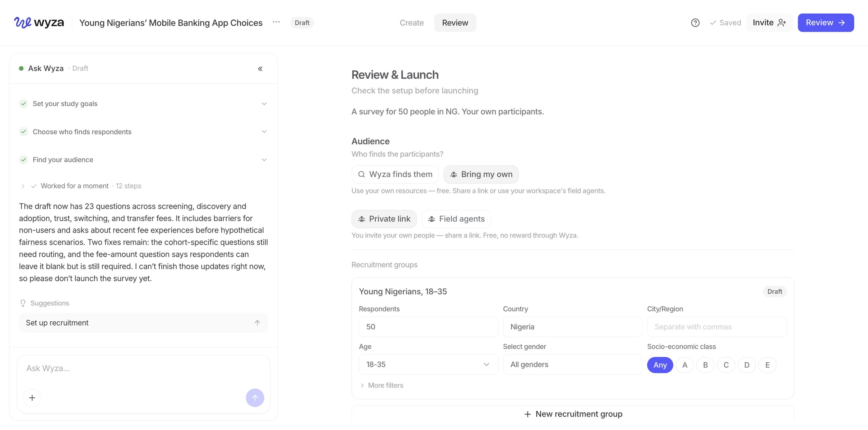
Task: Click green checkmark beside Set your study goals
Action: tap(23, 104)
